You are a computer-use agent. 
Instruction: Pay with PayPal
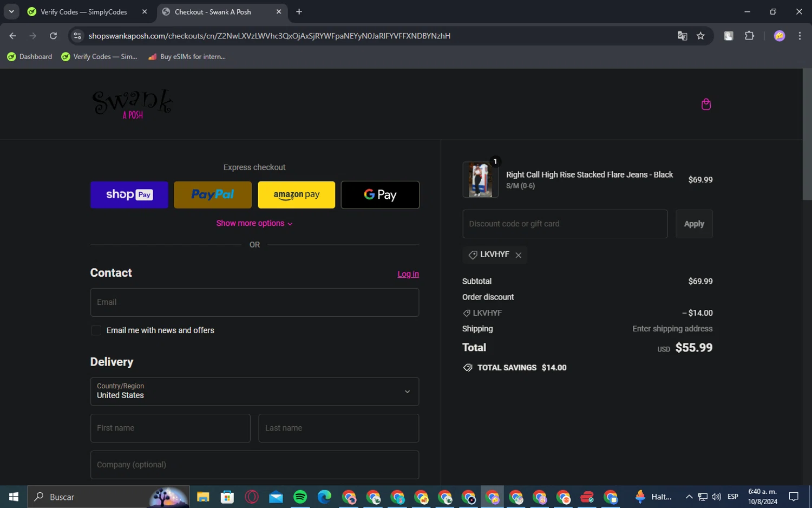click(x=213, y=195)
